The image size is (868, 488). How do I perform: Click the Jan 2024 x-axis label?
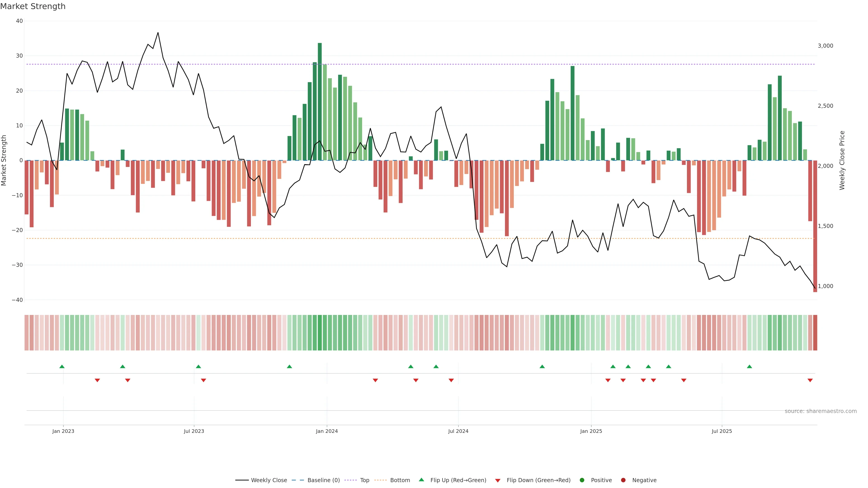tap(326, 431)
